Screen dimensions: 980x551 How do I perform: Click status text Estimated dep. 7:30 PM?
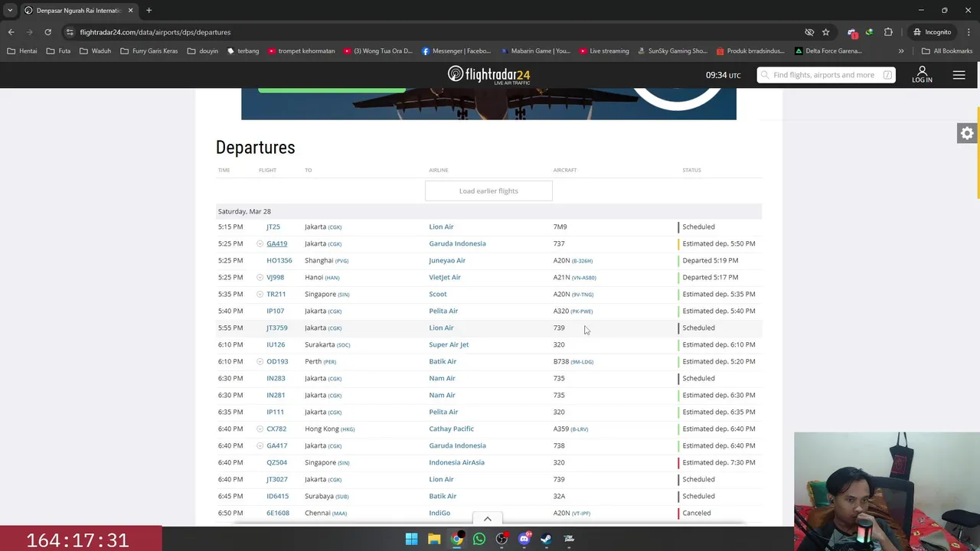tap(719, 462)
